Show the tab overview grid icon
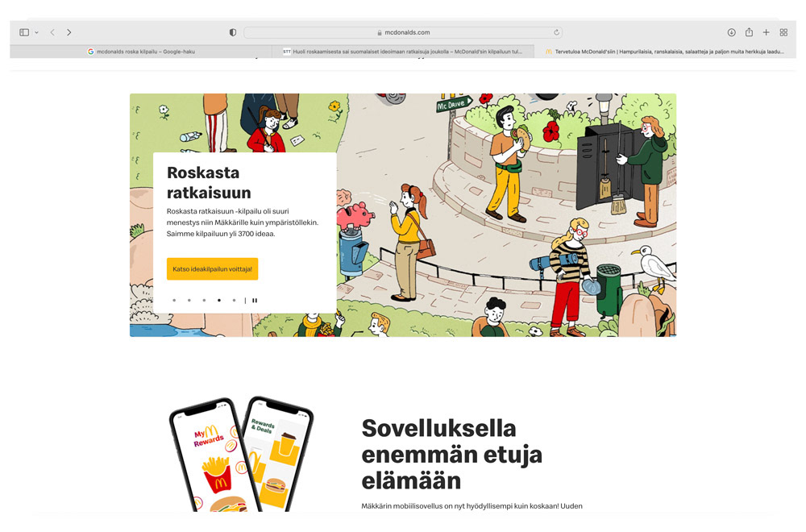The height and width of the screenshot is (532, 806). pyautogui.click(x=783, y=32)
